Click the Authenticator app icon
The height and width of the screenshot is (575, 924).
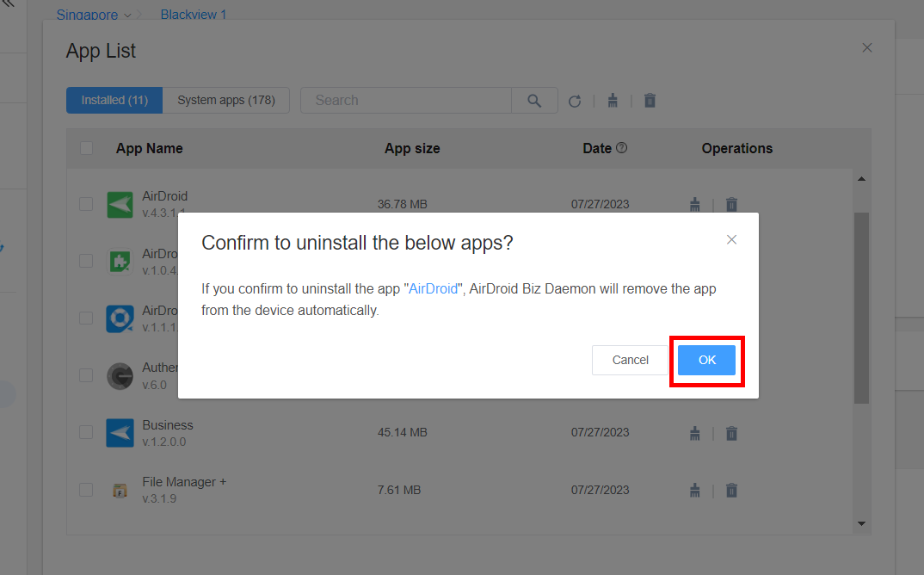coord(120,375)
